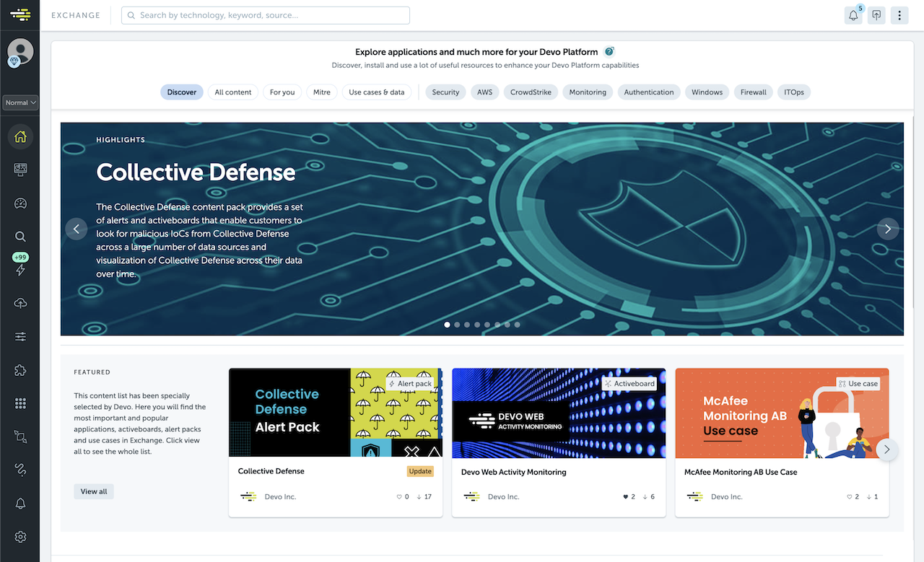Open the lightning bolt alerts icon

click(x=20, y=270)
